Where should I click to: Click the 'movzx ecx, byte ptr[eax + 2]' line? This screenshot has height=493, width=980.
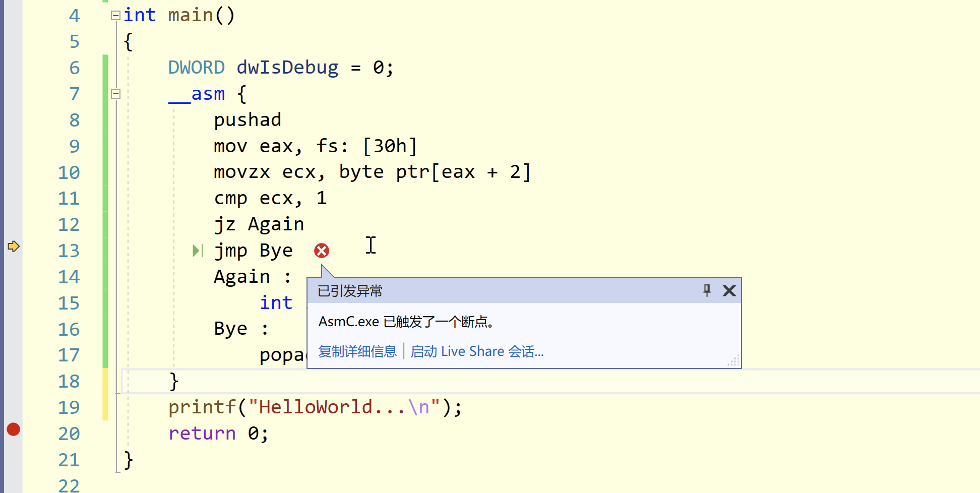[x=373, y=172]
